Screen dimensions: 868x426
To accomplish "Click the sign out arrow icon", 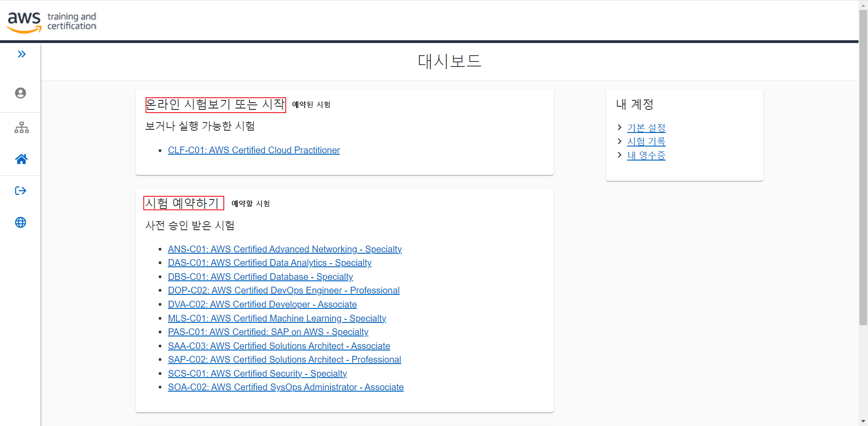I will pyautogui.click(x=21, y=191).
